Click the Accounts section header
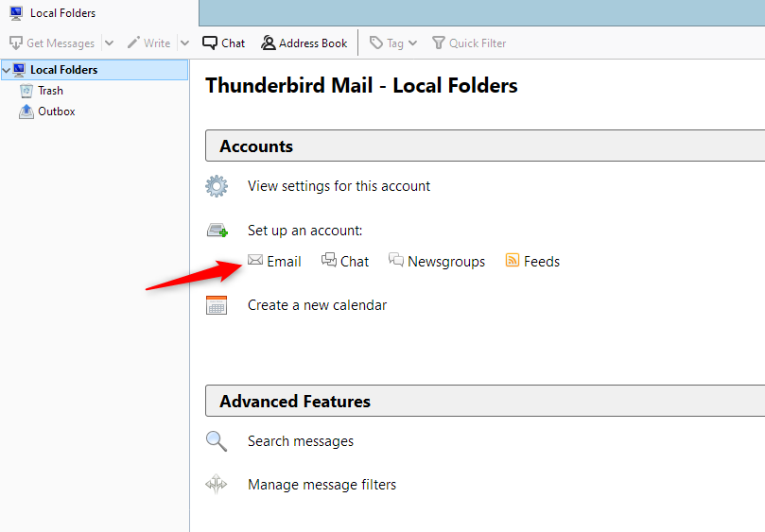 (x=485, y=146)
